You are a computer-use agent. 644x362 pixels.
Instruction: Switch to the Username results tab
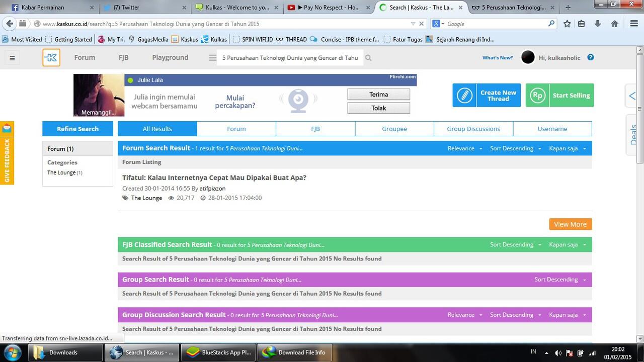click(x=552, y=129)
